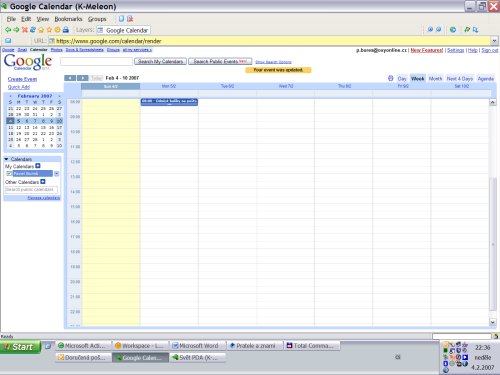Image resolution: width=500 pixels, height=375 pixels.
Task: Go back with the green left arrow
Action: [x=8, y=30]
